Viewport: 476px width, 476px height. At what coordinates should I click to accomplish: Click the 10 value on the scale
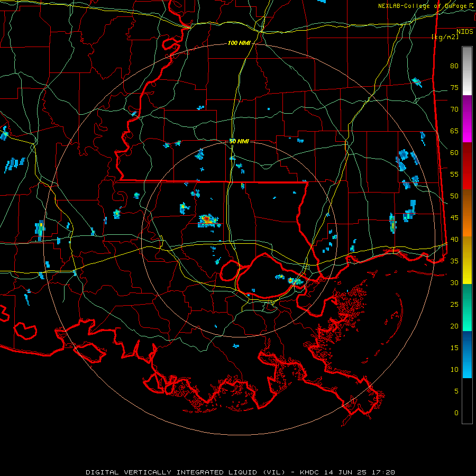454,370
